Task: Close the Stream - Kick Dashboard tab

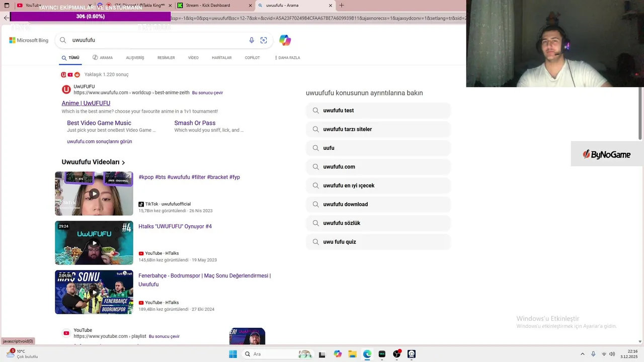Action: 251,6
